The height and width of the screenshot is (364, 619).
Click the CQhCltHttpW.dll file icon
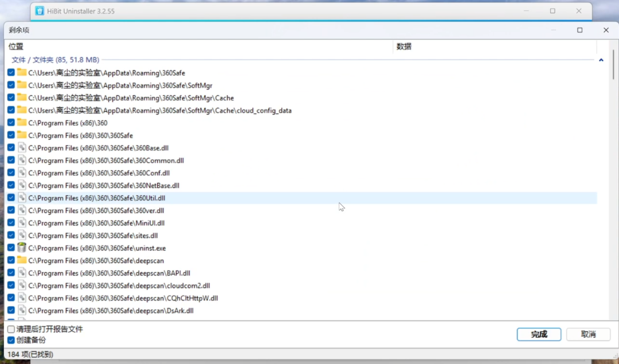[x=22, y=298]
